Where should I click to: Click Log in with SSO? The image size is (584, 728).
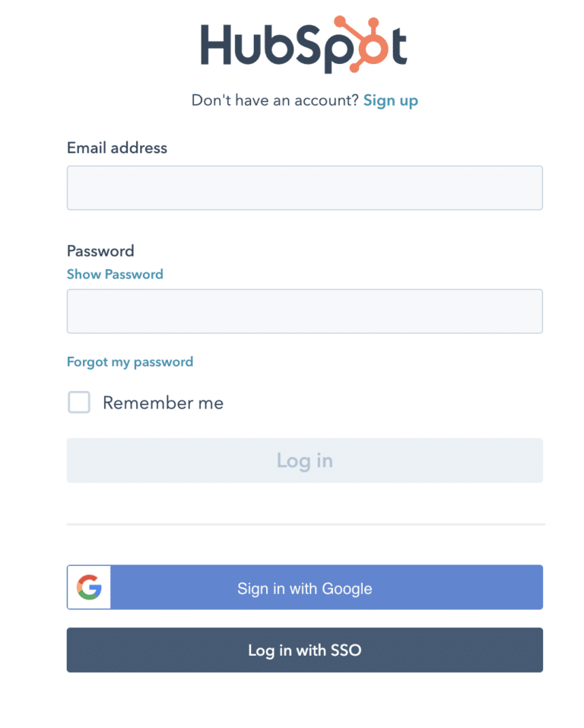(304, 650)
